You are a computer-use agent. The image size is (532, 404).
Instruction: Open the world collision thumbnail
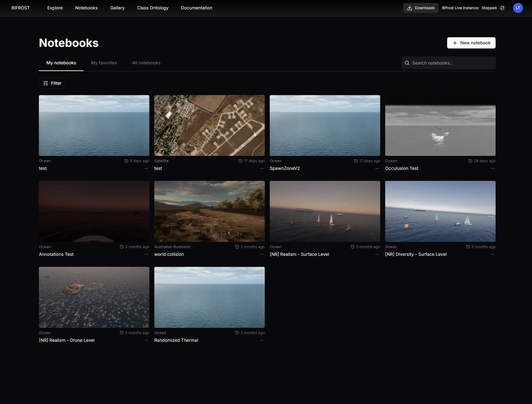pos(209,211)
